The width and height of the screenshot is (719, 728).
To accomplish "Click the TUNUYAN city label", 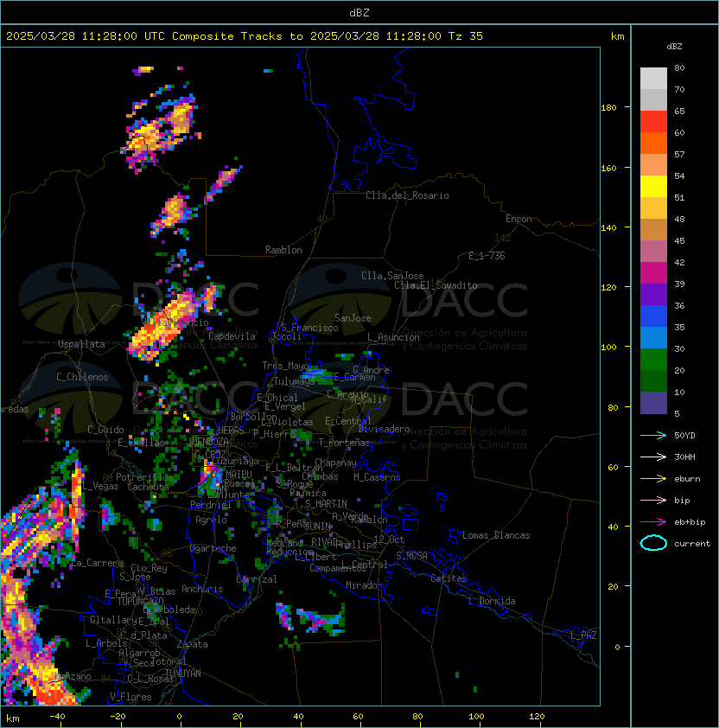I will 183,674.
